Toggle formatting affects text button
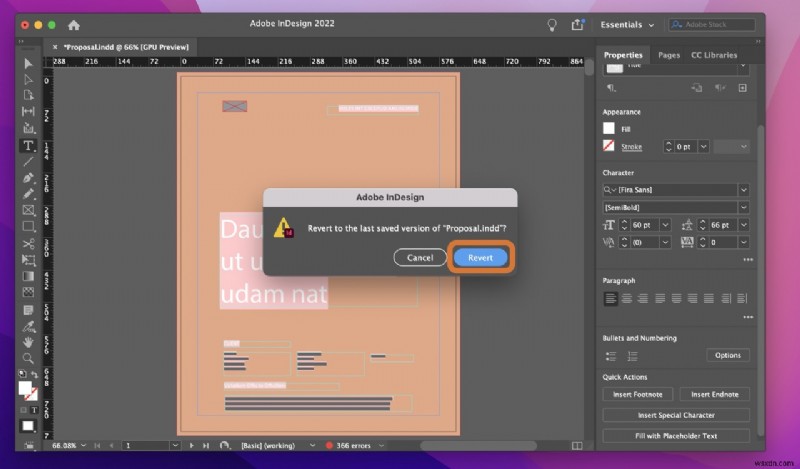Screen dimensions: 800x469 34,410
